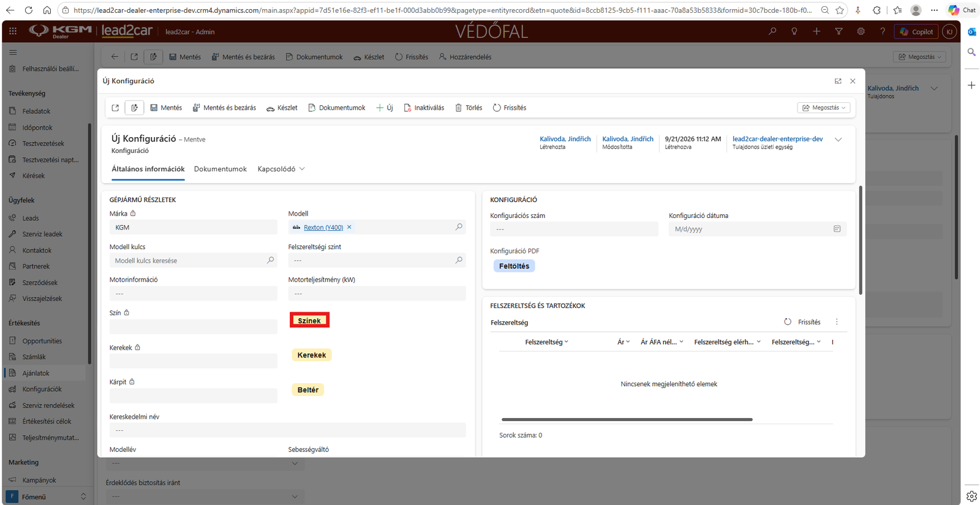Remove Rexton (Y400) from the Modell field
Screen dimensions: 980x505
tap(349, 227)
